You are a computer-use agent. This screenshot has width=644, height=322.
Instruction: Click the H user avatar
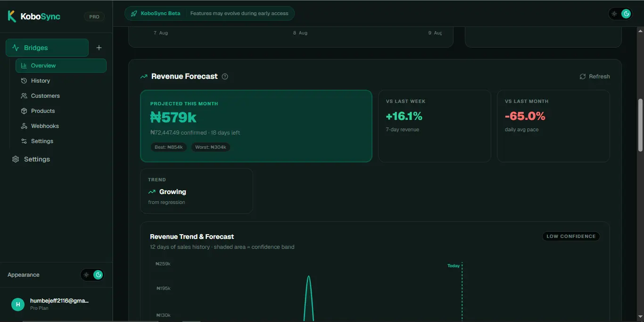pos(18,304)
